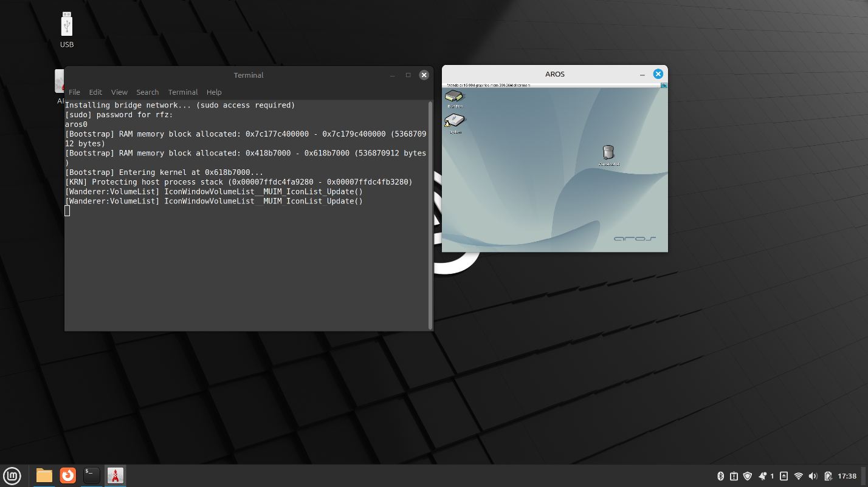Screen dimensions: 868x487
Task: Click the '[sudo] password for rfz:' line
Action: pos(119,115)
